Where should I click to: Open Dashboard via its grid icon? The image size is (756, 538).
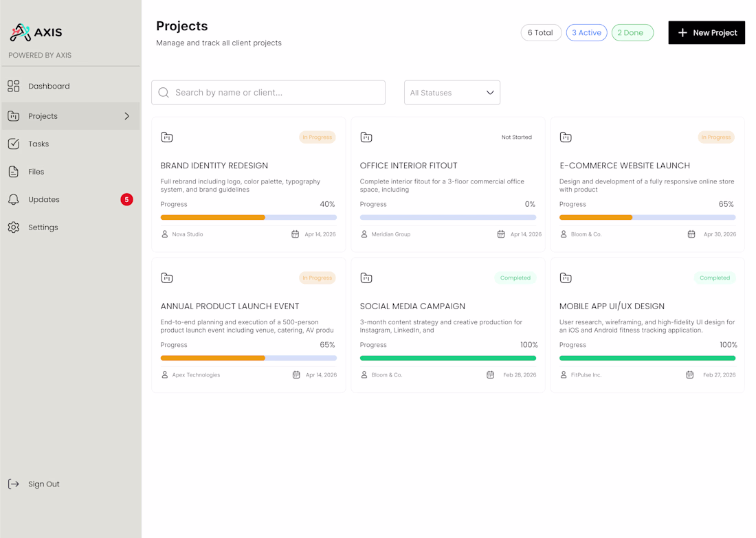14,86
